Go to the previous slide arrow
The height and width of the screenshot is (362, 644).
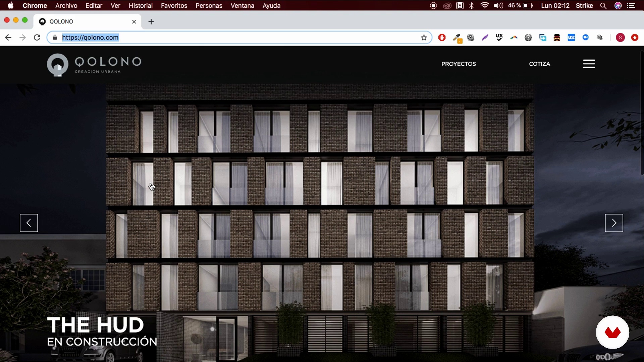click(x=29, y=223)
